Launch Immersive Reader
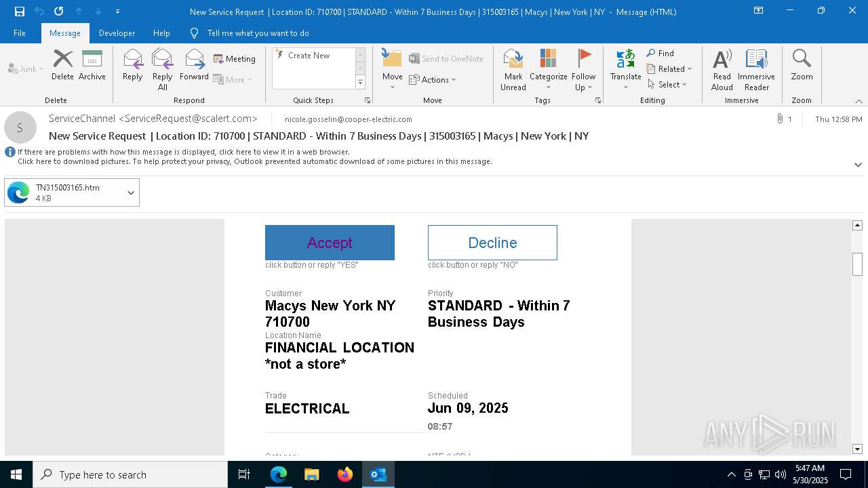Image resolution: width=868 pixels, height=488 pixels. (x=756, y=70)
